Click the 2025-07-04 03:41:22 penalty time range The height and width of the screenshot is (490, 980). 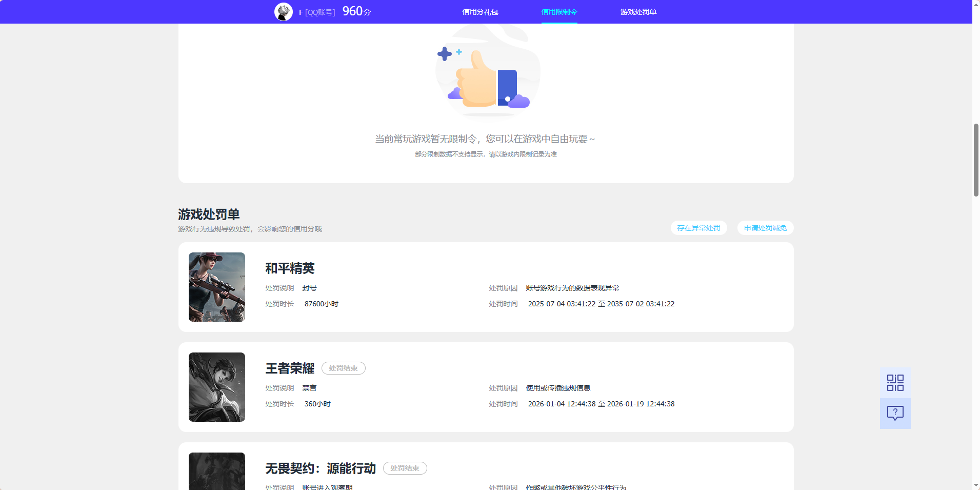click(x=601, y=304)
